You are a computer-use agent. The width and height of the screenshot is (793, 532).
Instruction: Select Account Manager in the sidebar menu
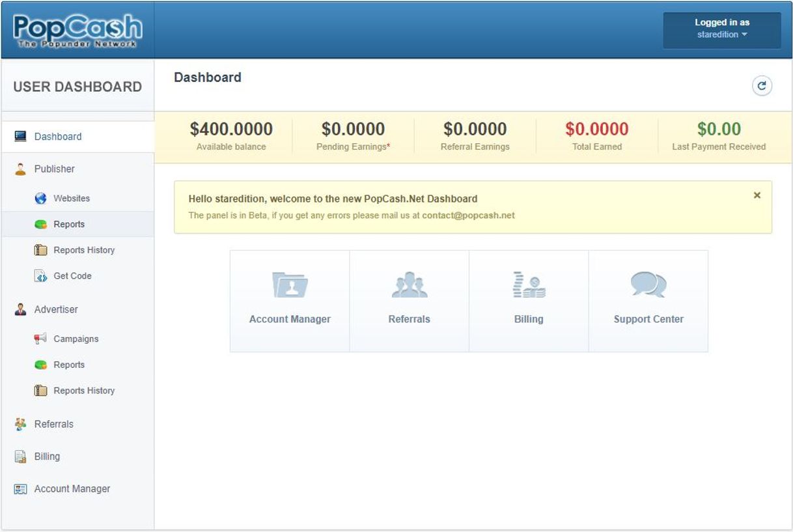pos(72,489)
